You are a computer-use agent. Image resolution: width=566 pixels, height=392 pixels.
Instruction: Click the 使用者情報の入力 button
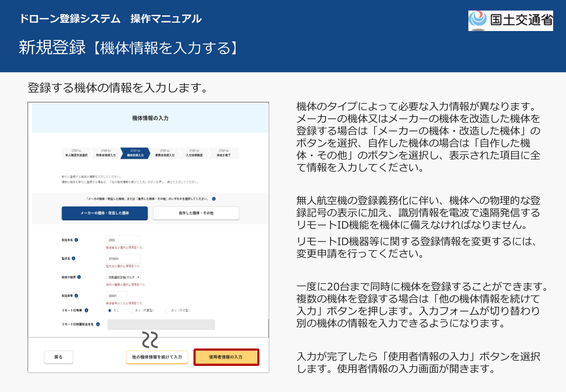pos(226,357)
